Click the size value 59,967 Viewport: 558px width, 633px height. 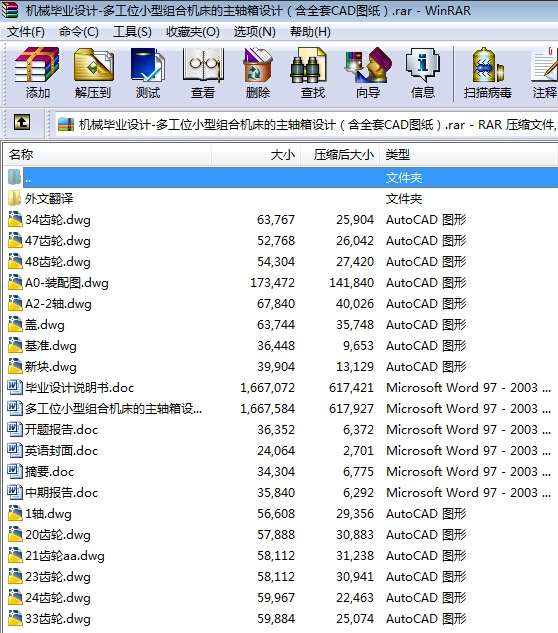276,597
